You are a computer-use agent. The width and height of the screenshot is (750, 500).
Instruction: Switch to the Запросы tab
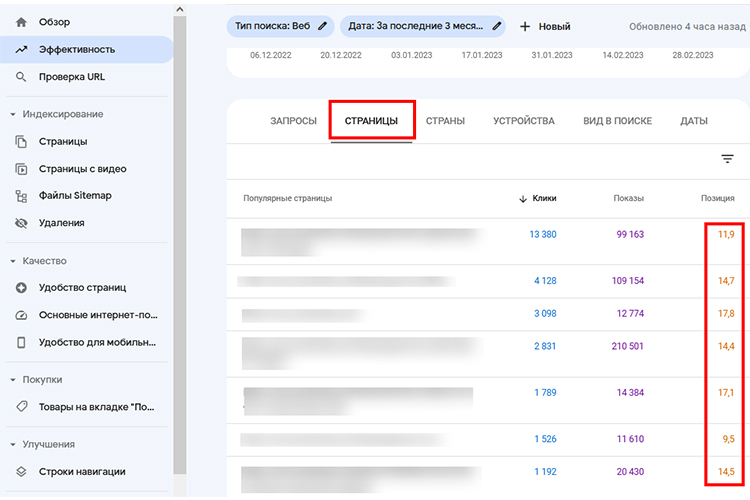pos(293,121)
